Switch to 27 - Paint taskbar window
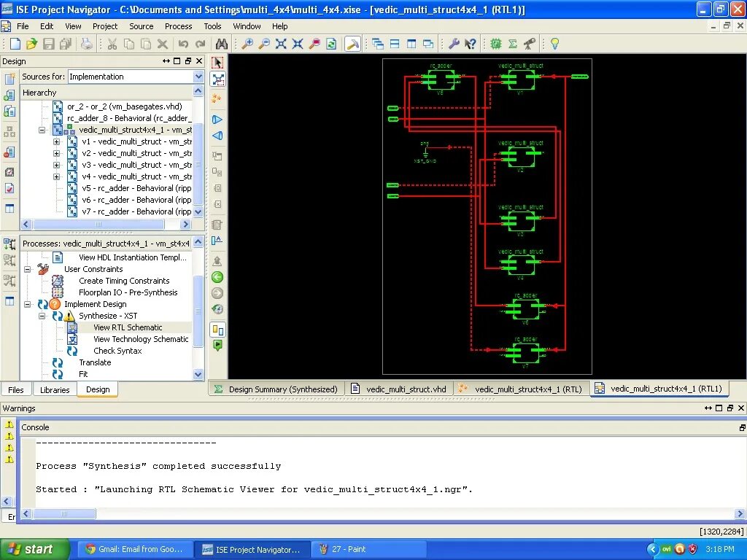747x560 pixels. tap(368, 549)
